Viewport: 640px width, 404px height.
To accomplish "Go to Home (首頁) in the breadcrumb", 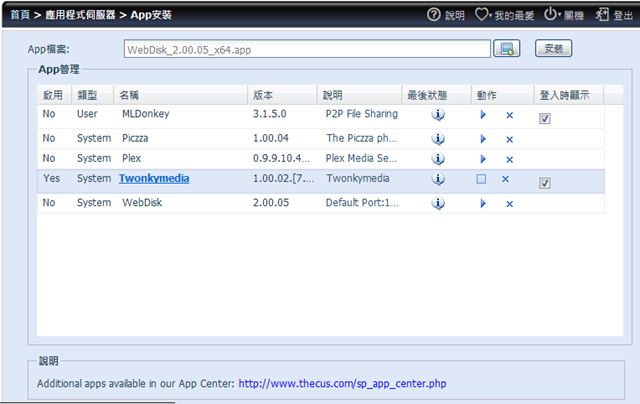I will tap(20, 15).
